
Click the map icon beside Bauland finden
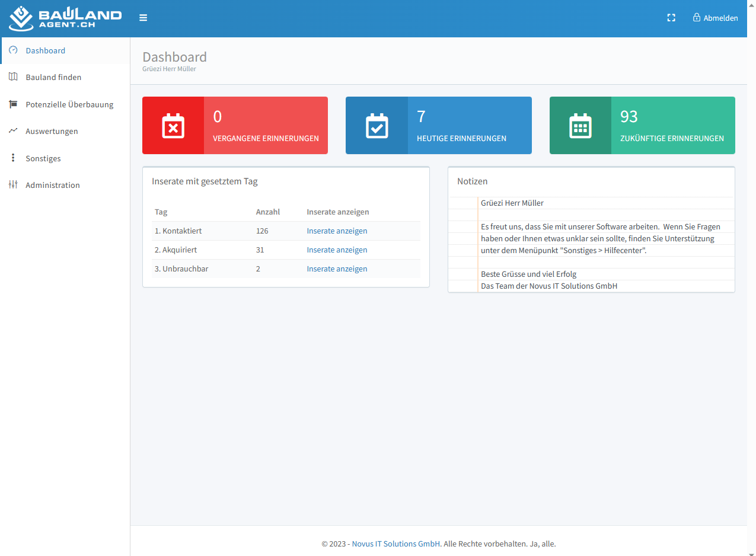(x=13, y=77)
